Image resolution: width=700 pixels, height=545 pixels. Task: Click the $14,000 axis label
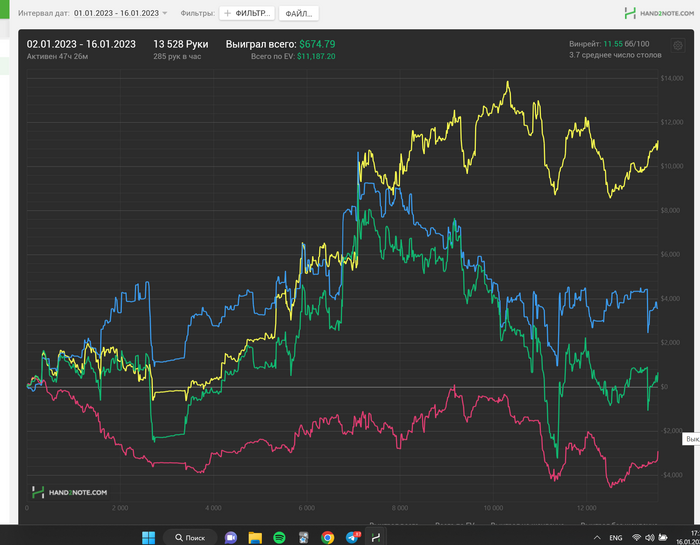click(672, 78)
